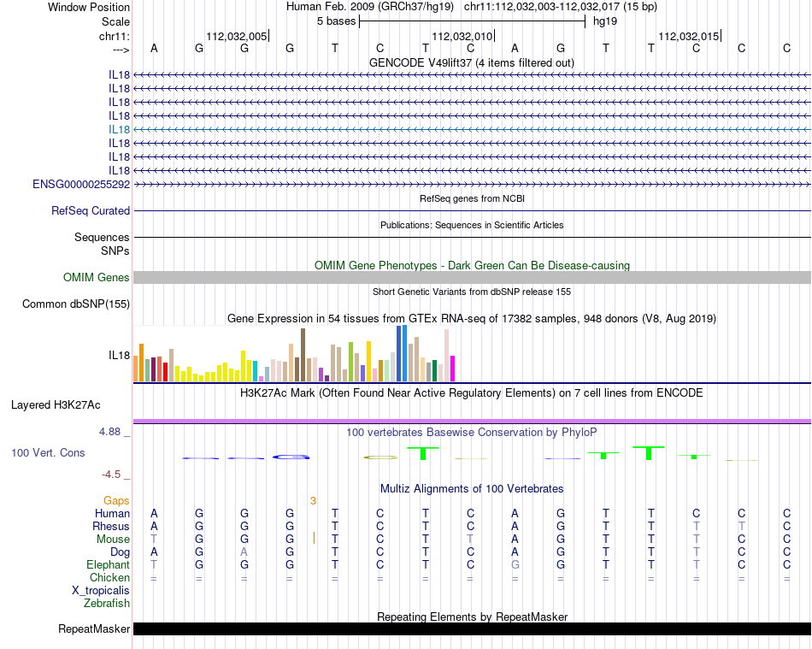Open GENCODE V49lift37 track title
Viewport: 812px width, 649px height.
471,62
